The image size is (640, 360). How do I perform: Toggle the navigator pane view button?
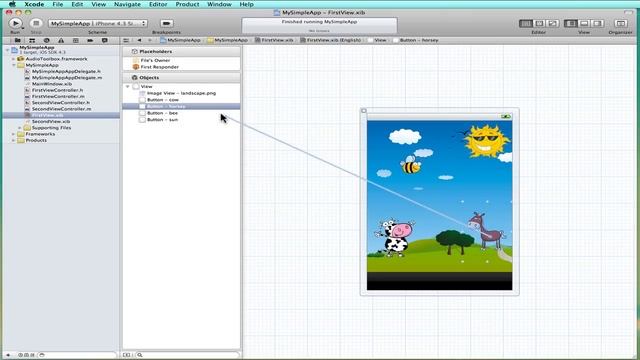click(571, 24)
